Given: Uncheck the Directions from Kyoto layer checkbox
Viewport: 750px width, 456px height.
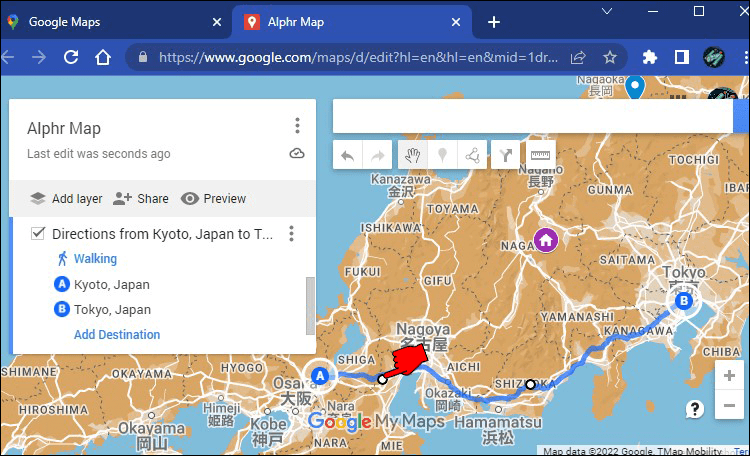Looking at the screenshot, I should (x=38, y=234).
